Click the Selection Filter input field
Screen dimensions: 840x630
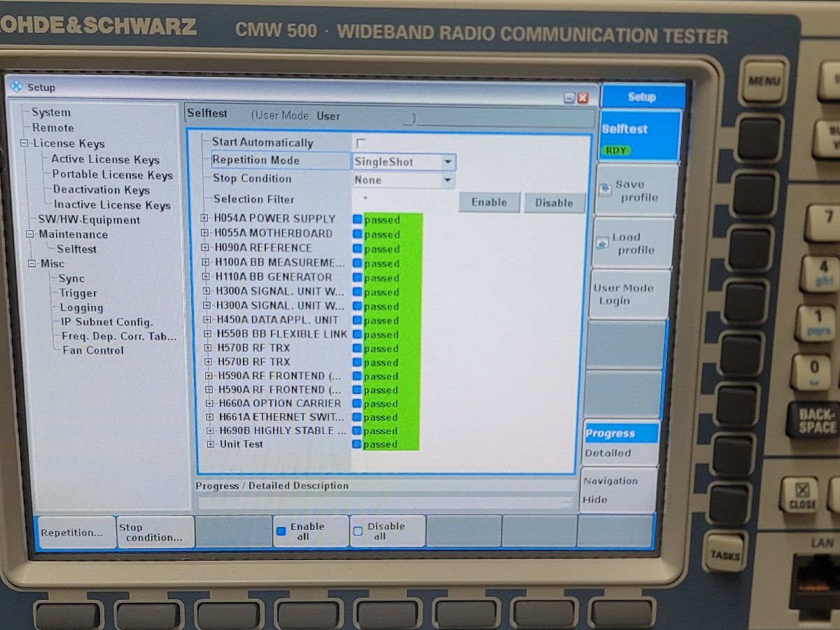(x=403, y=199)
